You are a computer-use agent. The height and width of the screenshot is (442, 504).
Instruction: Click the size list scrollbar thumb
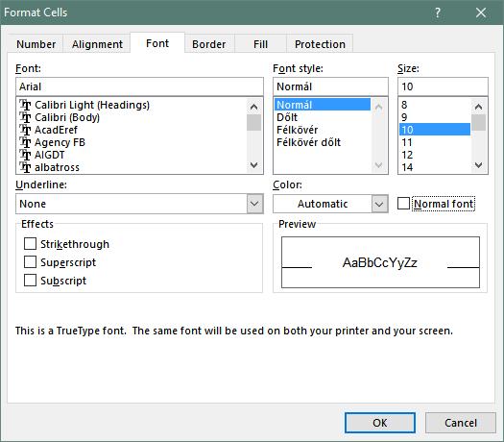pyautogui.click(x=479, y=123)
